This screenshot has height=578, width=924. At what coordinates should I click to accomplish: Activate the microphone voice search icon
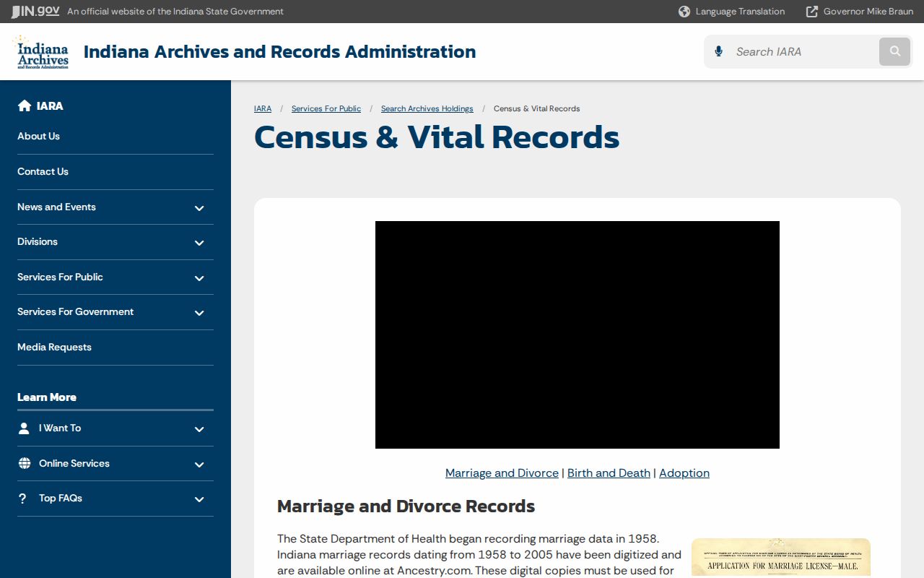[x=718, y=51]
